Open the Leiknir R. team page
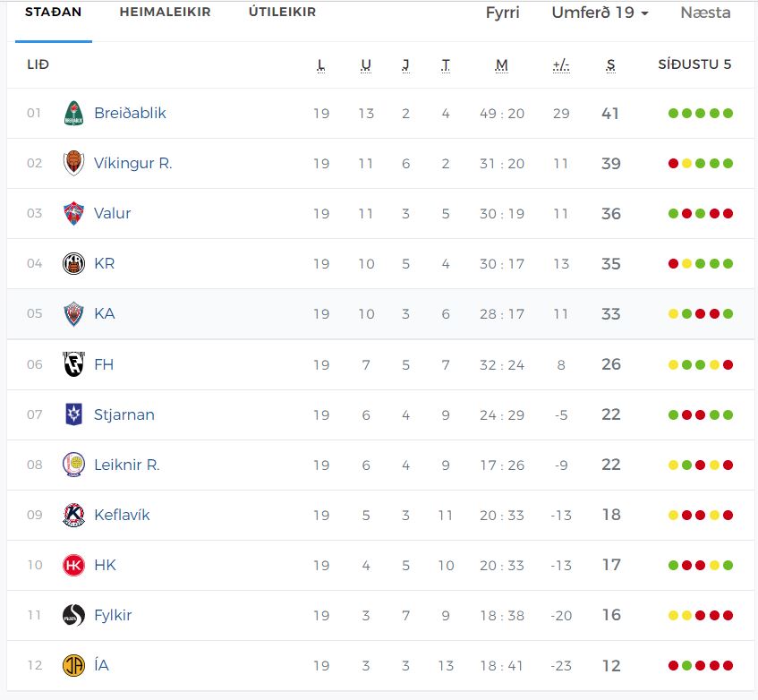This screenshot has width=758, height=700. pos(126,465)
